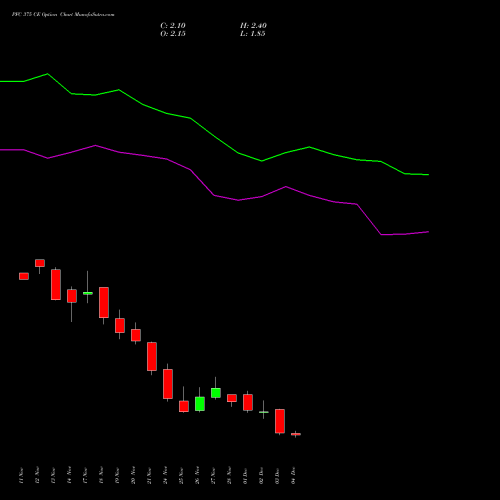The height and width of the screenshot is (500, 500).
Task: Click the open value O: 2.15
Action: 173,34
